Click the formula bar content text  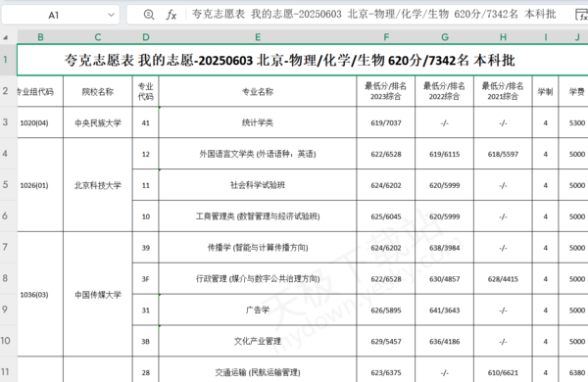click(374, 15)
